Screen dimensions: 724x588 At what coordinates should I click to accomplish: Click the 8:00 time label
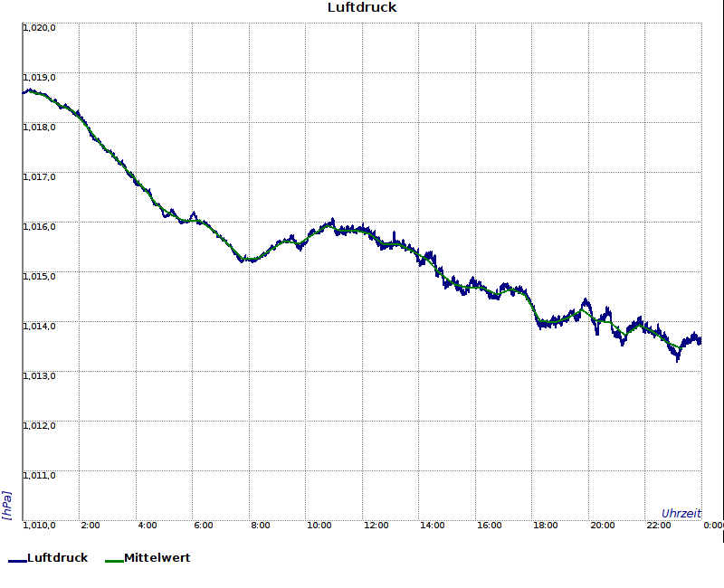tap(261, 526)
